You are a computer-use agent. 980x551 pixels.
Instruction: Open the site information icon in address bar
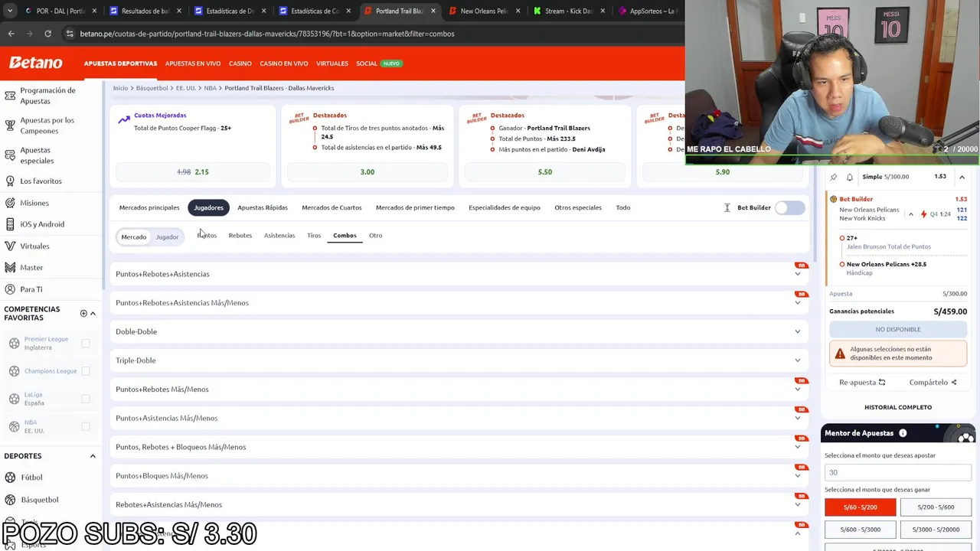(x=70, y=34)
